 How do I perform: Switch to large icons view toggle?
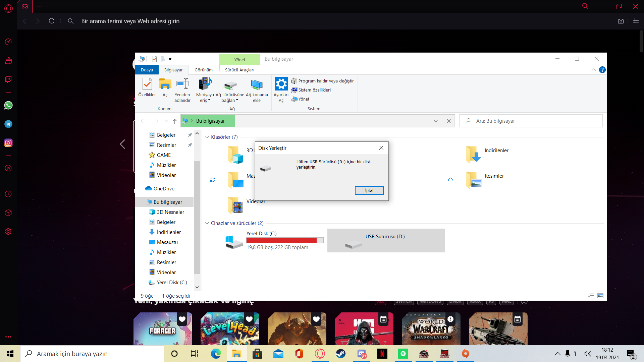tap(600, 296)
